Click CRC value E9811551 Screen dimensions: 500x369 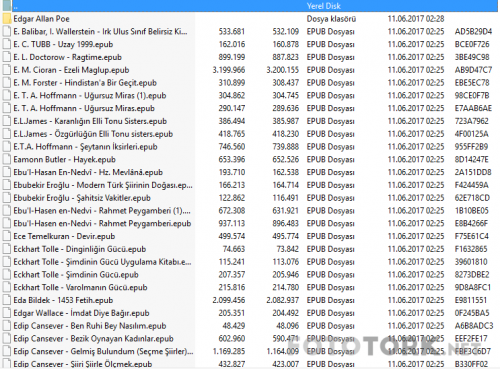click(471, 300)
